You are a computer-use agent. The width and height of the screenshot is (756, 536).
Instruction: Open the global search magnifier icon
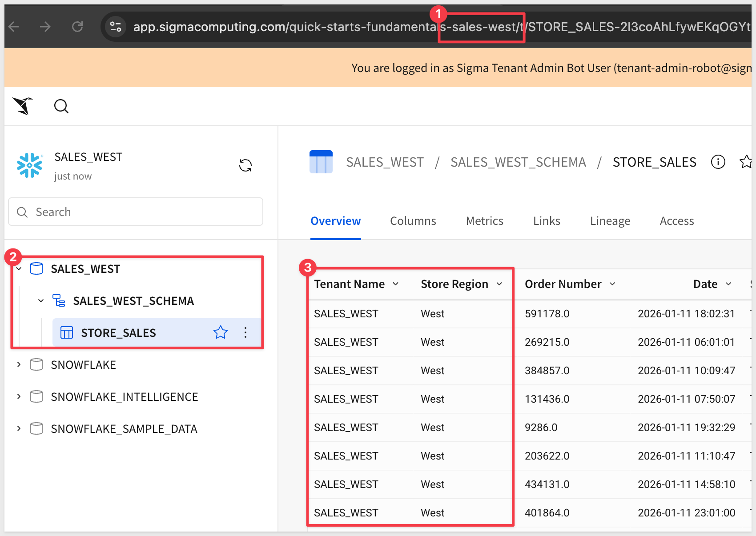(x=61, y=106)
